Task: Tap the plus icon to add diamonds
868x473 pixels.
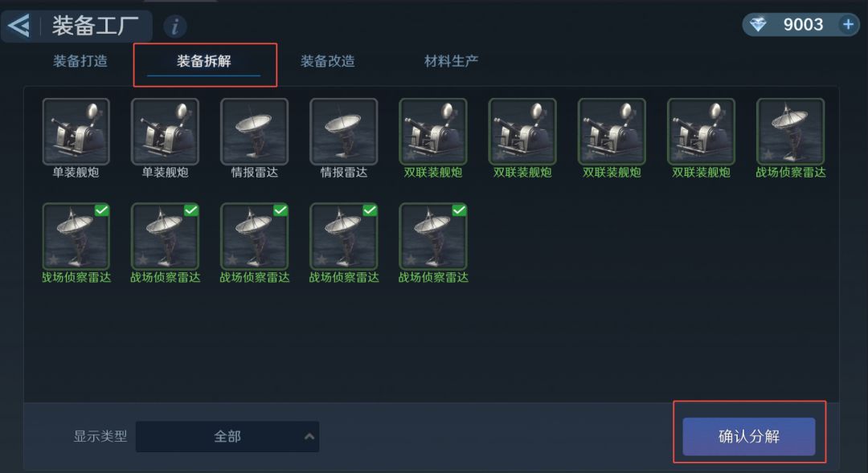Action: coord(848,24)
